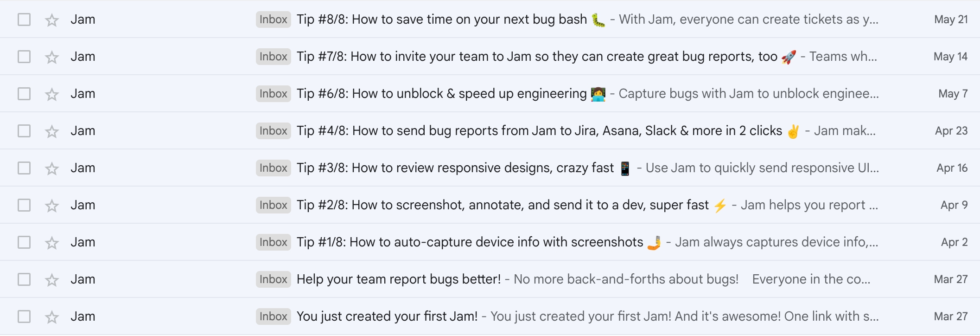Click Inbox label on Tip #1/8 email
980x336 pixels.
[273, 242]
